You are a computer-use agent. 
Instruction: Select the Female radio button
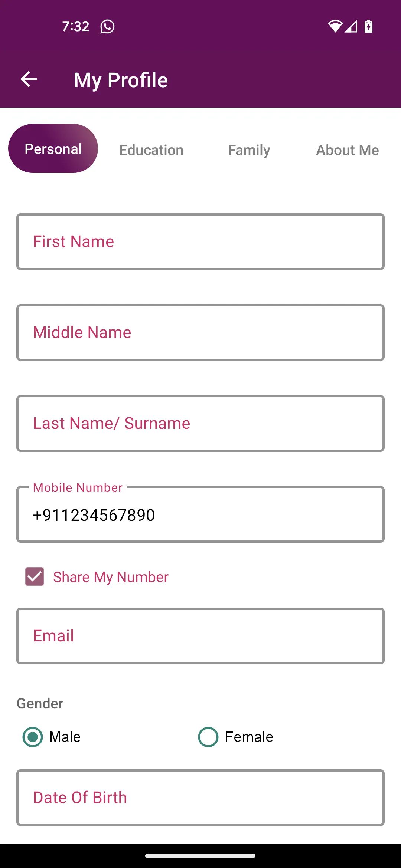[x=208, y=737]
